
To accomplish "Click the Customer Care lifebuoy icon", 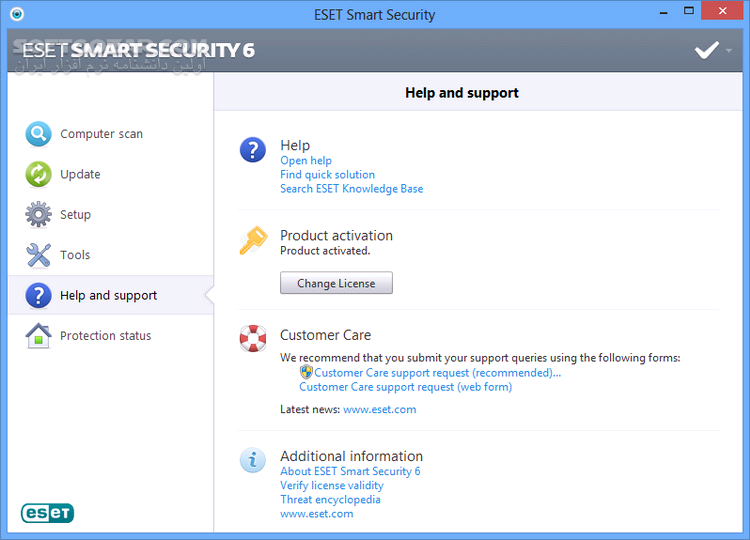I will [253, 338].
